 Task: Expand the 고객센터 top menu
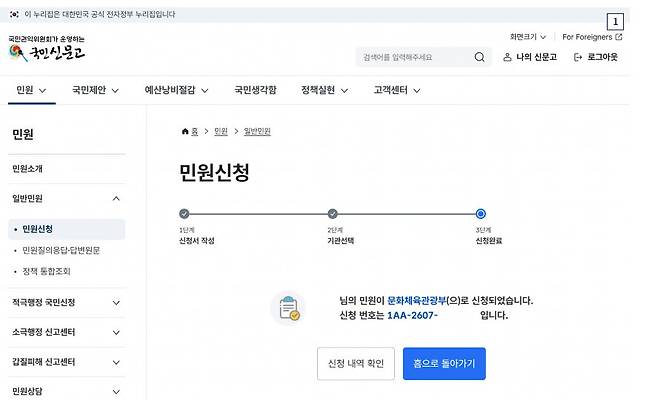tap(397, 90)
